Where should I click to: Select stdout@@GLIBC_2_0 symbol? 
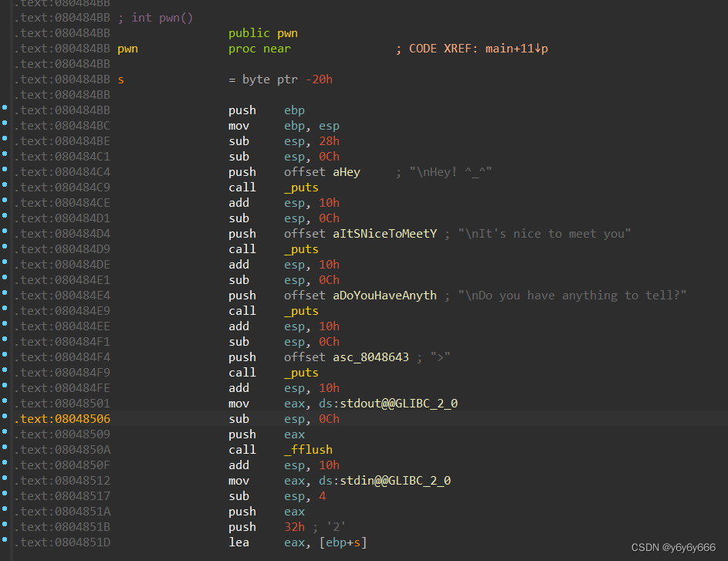(399, 404)
